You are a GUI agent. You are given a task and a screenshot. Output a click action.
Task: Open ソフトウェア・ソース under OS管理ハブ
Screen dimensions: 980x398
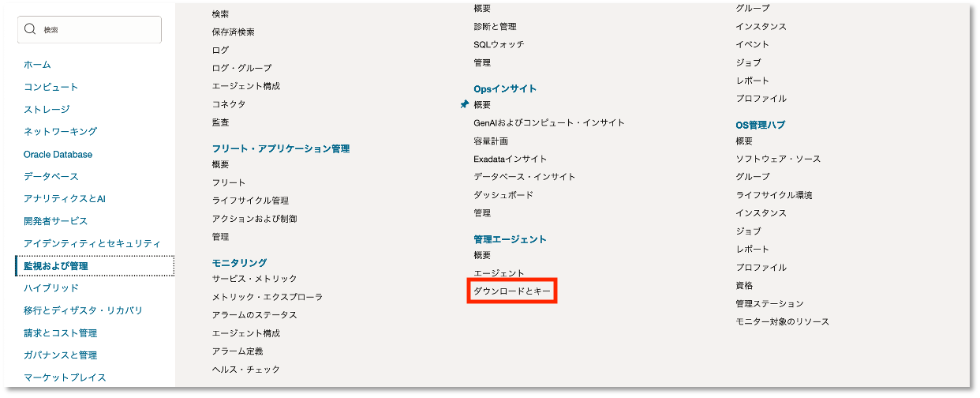coord(778,159)
